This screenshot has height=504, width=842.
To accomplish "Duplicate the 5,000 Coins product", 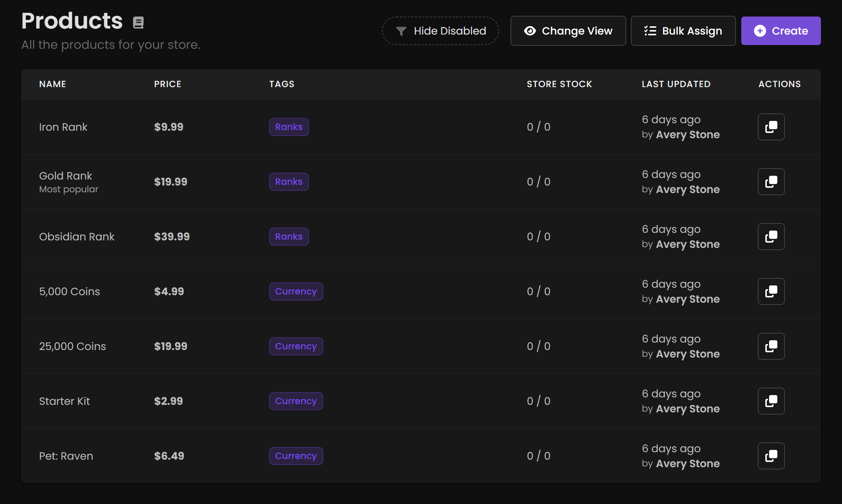I will pos(771,291).
